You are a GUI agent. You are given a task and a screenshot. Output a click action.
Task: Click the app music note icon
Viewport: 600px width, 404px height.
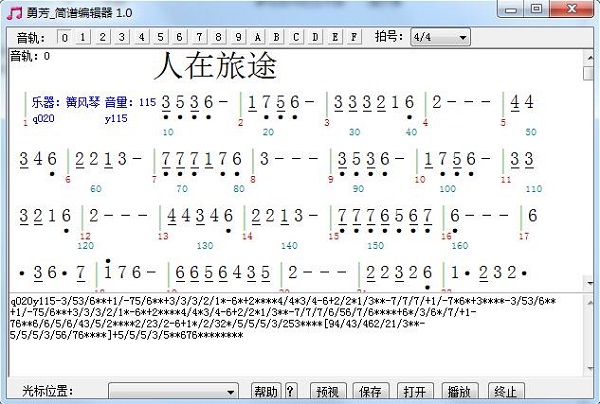tap(15, 12)
